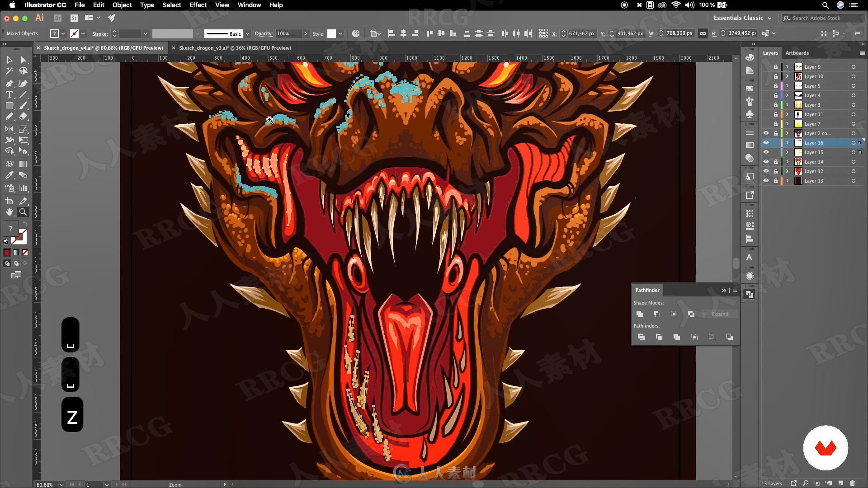
Task: Click the Opacity percentage input field
Action: click(x=288, y=33)
